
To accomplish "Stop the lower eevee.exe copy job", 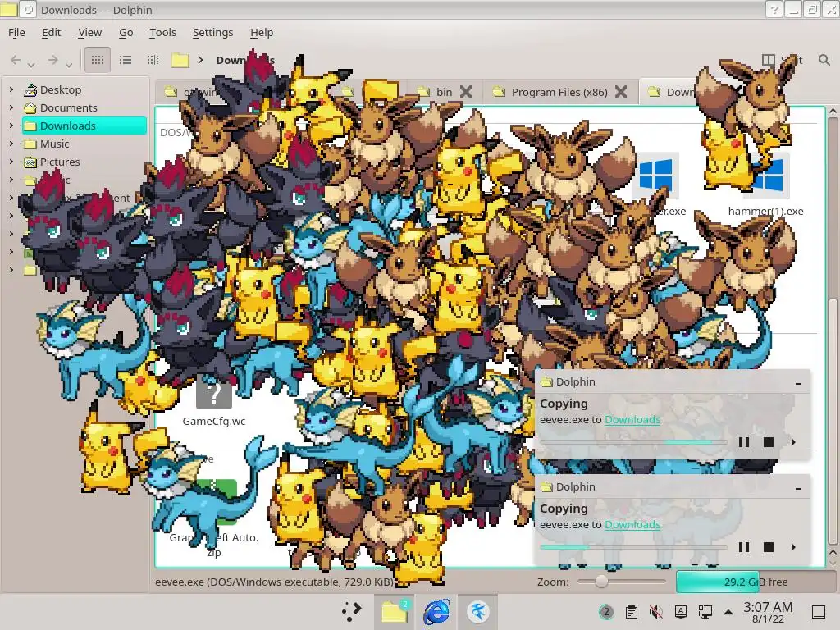I will click(x=768, y=547).
